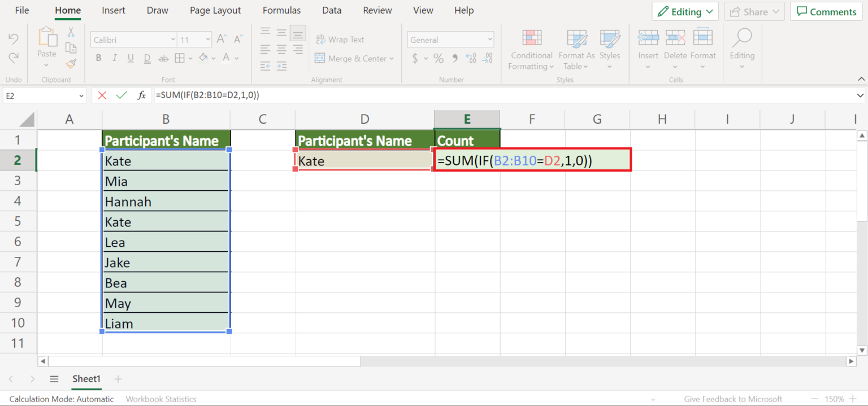This screenshot has width=868, height=406.
Task: Expand the General number format dropdown
Action: [x=489, y=40]
